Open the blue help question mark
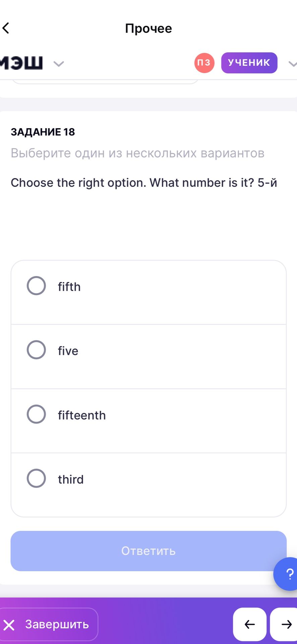The image size is (297, 644). [x=286, y=574]
